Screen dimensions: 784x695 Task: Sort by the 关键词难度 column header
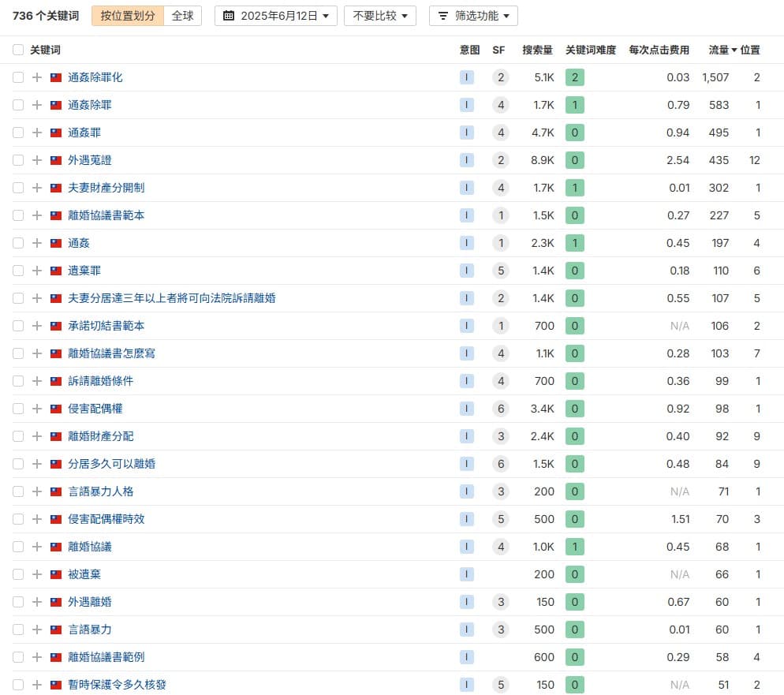[x=591, y=50]
